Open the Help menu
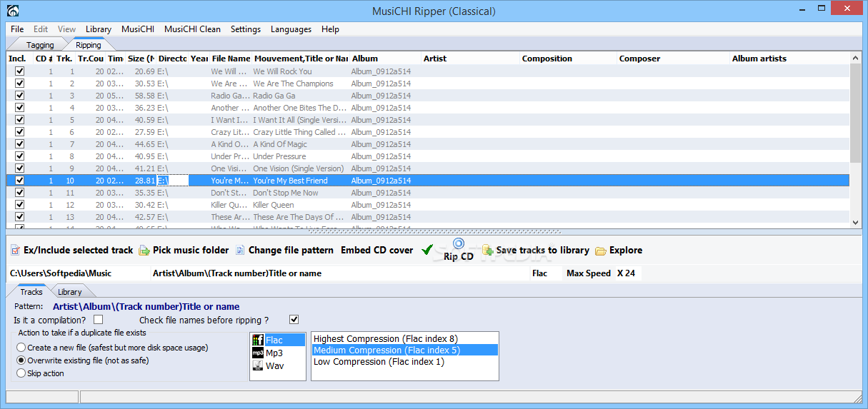Screen dimensions: 868x409 coord(330,29)
